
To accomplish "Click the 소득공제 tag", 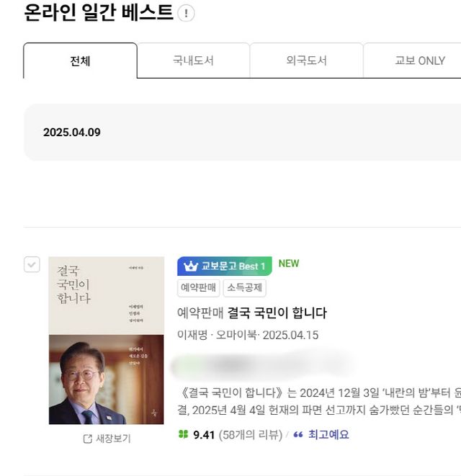I will (x=244, y=289).
